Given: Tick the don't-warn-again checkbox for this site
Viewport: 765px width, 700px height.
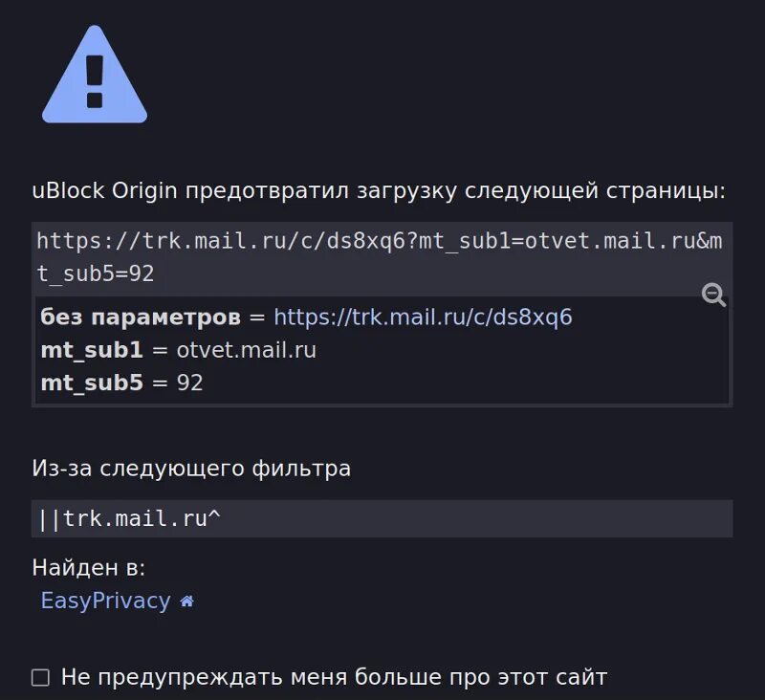Looking at the screenshot, I should click(40, 678).
